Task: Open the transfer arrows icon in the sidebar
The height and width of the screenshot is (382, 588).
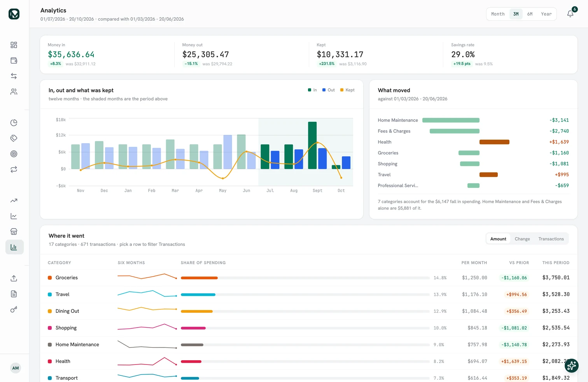Action: (x=14, y=76)
